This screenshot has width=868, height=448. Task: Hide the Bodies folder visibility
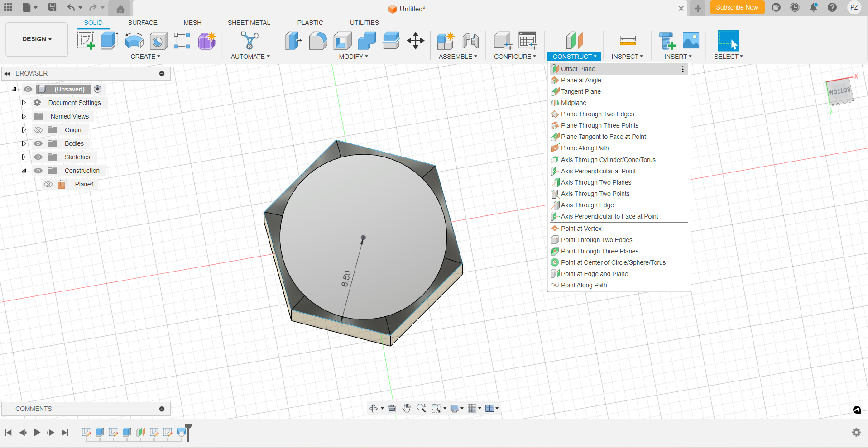tap(38, 143)
